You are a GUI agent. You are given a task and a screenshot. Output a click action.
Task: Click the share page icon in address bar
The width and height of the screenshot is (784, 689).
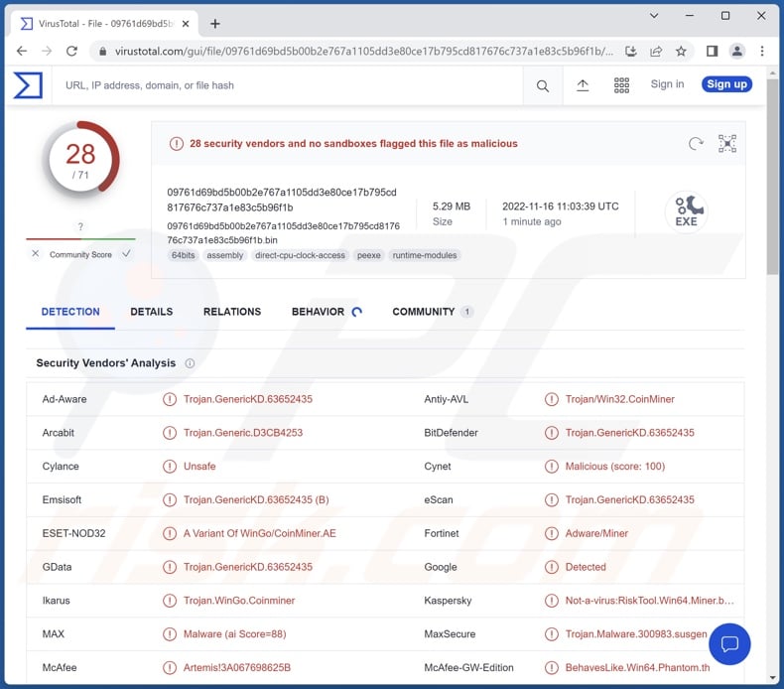[656, 51]
